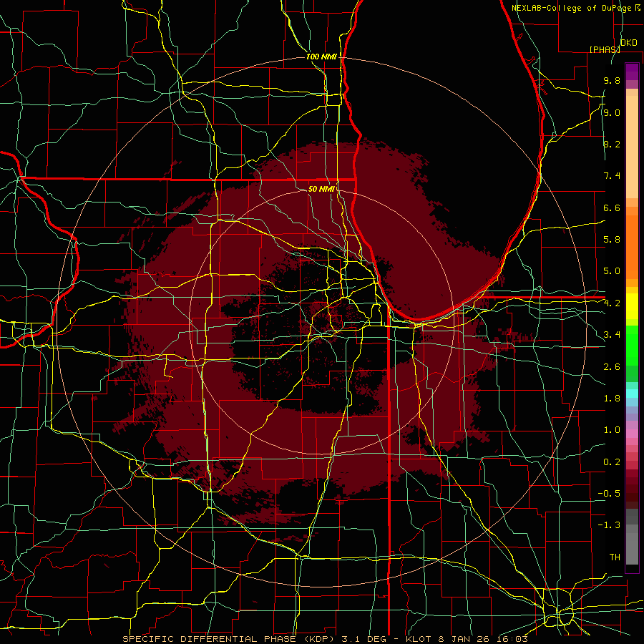Click the orange band of color bar
The height and width of the screenshot is (644, 644).
[x=632, y=247]
